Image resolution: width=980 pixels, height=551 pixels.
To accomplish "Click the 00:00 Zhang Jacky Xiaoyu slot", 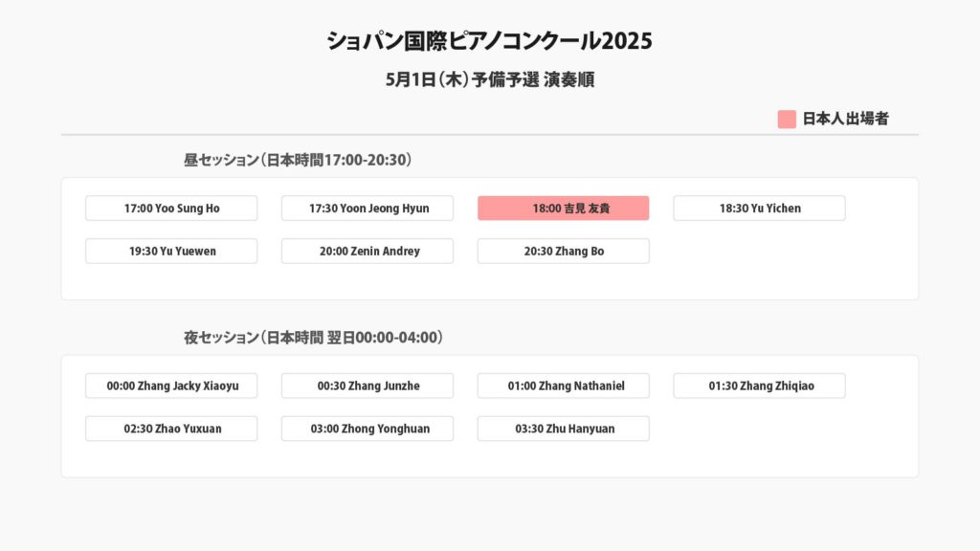I will click(171, 386).
